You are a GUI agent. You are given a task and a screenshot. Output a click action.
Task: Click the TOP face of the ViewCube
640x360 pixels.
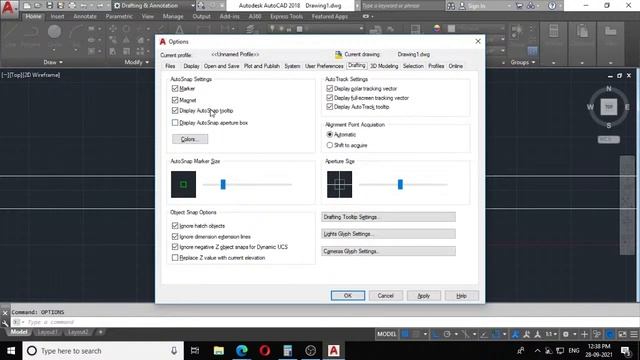pyautogui.click(x=609, y=107)
